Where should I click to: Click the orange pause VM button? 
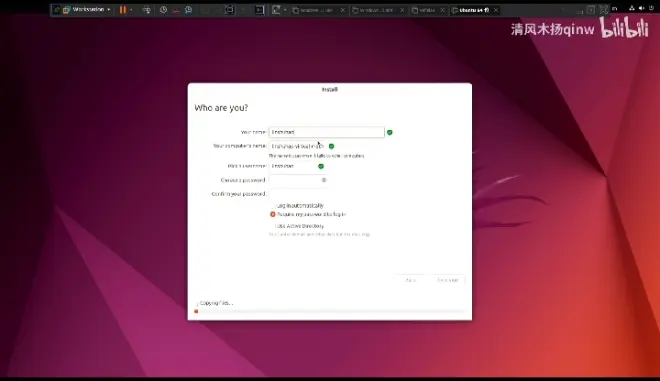tap(122, 9)
